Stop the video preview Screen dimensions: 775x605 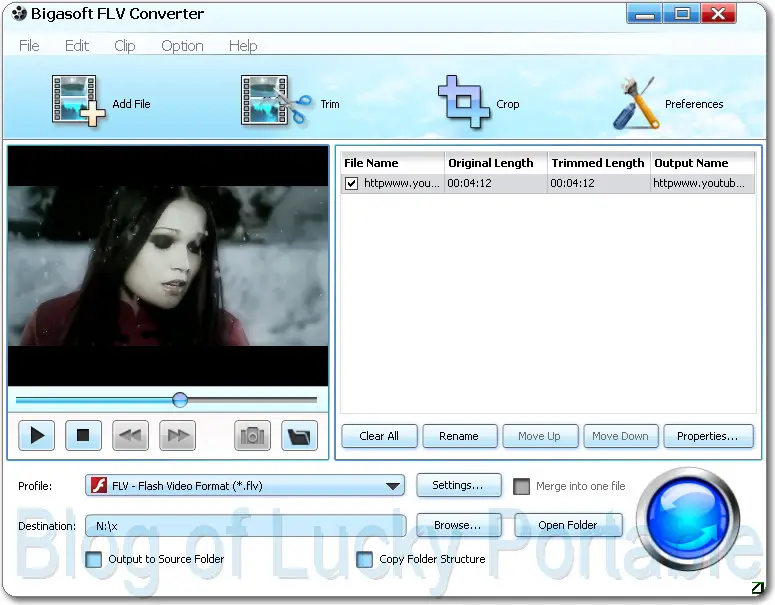click(83, 435)
